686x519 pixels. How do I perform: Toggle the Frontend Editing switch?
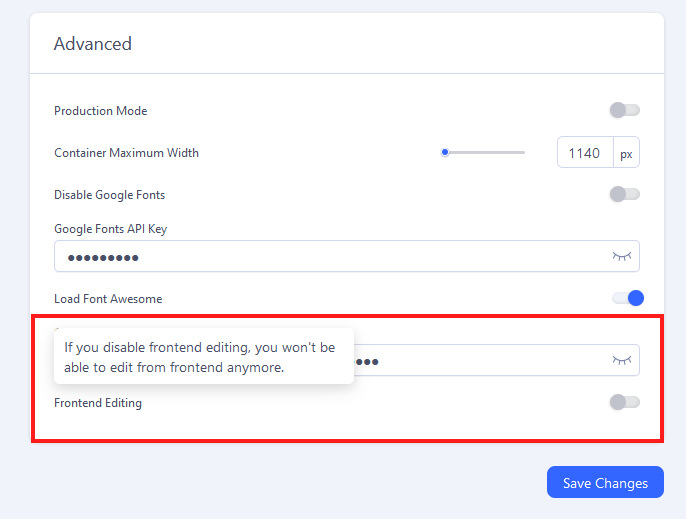pyautogui.click(x=624, y=402)
